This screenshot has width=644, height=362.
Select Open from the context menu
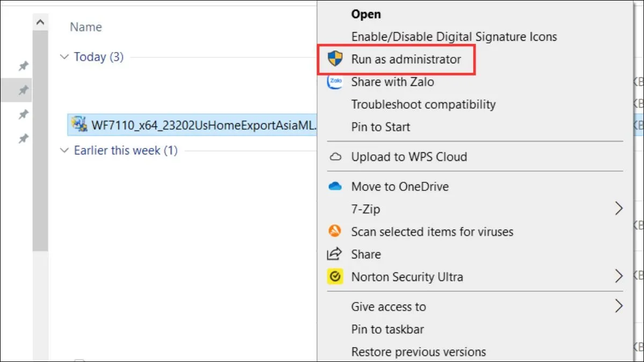[x=365, y=14]
